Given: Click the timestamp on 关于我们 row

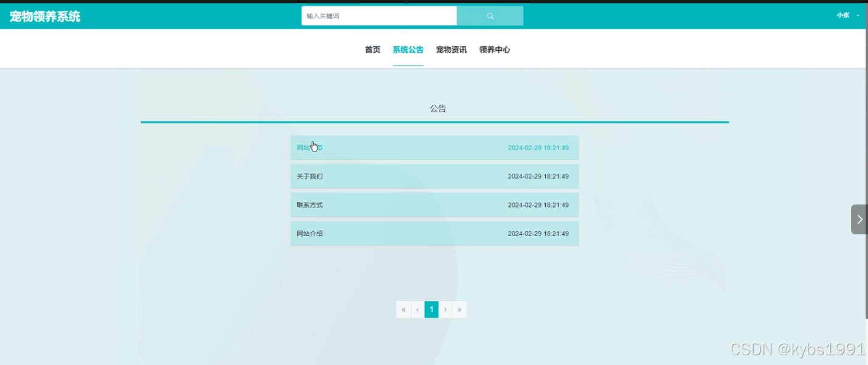Looking at the screenshot, I should point(538,176).
